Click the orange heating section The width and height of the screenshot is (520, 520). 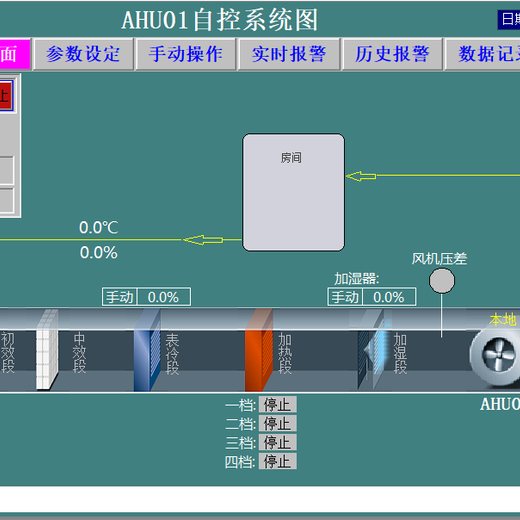click(x=259, y=350)
